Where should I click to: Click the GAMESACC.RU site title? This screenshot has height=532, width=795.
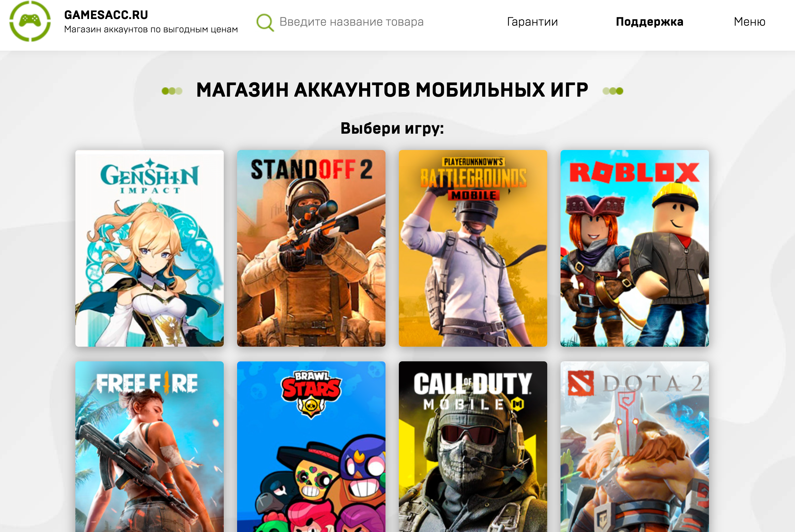pyautogui.click(x=106, y=15)
